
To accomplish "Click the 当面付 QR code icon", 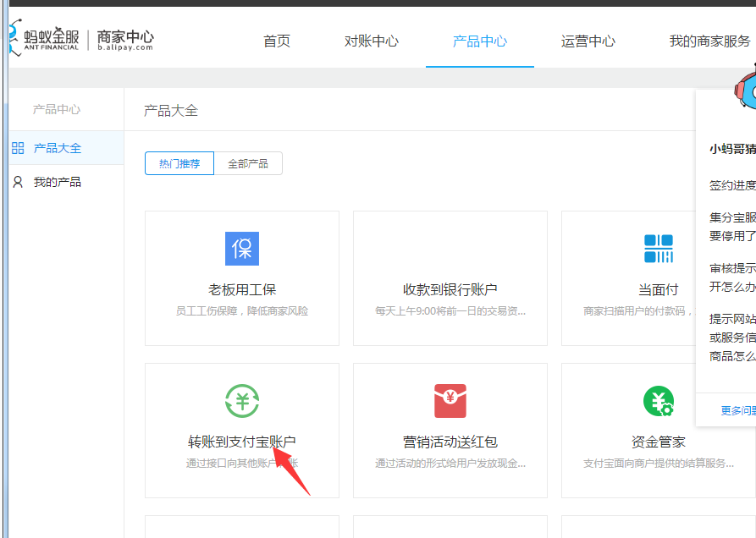I will tap(658, 249).
